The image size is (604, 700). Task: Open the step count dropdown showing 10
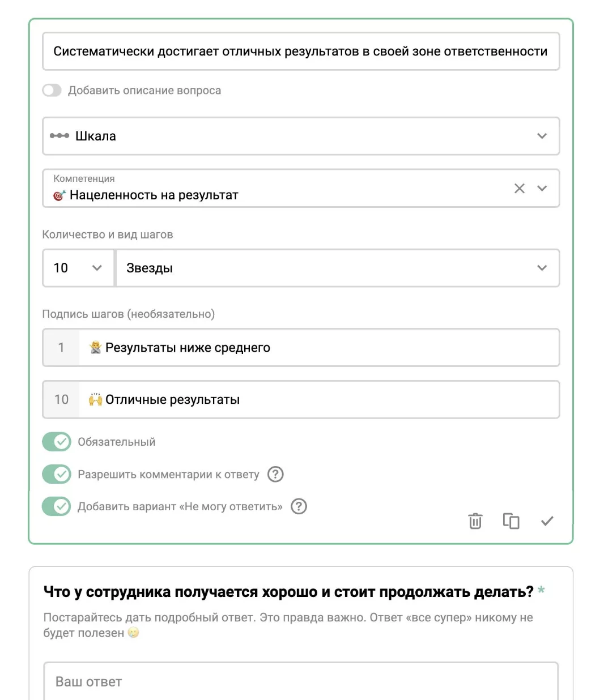click(78, 268)
